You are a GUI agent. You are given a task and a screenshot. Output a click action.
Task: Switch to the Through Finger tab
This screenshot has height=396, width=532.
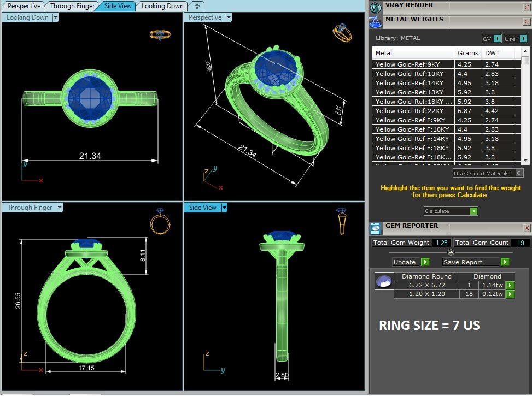coord(73,6)
